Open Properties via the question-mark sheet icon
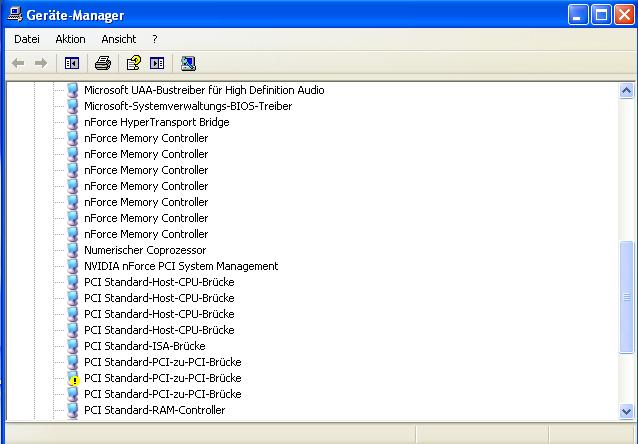Image resolution: width=638 pixels, height=444 pixels. point(134,63)
